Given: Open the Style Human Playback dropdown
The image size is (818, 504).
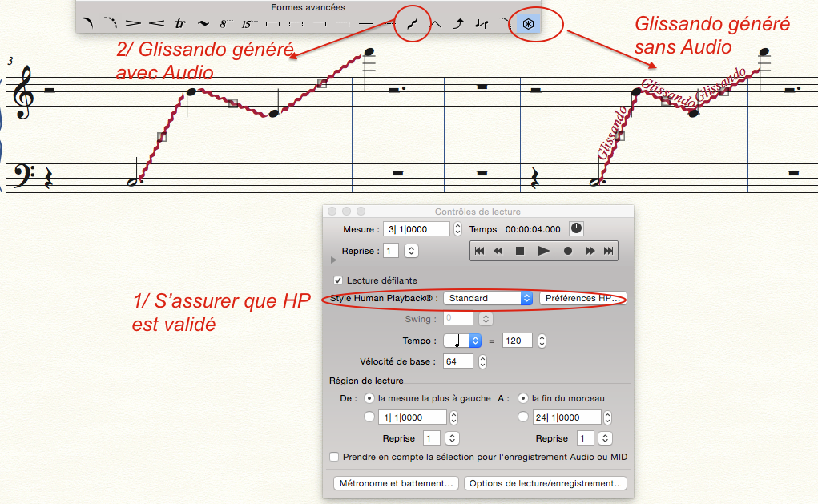Looking at the screenshot, I should coord(488,298).
